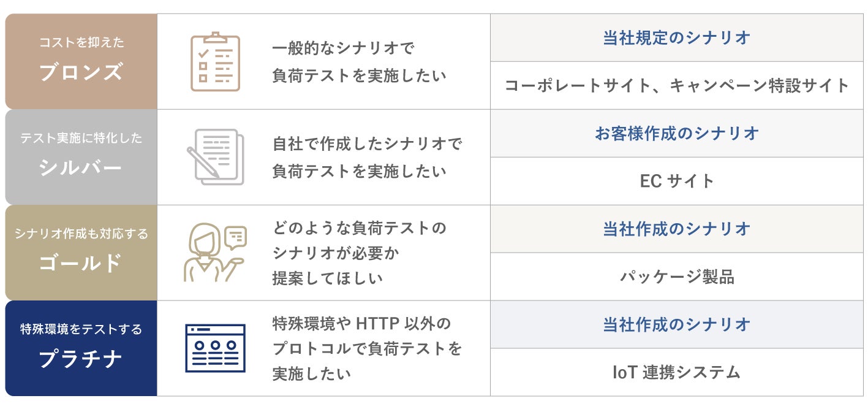Click the 当社規定のシナリオ heading
868x409 pixels.
[677, 38]
